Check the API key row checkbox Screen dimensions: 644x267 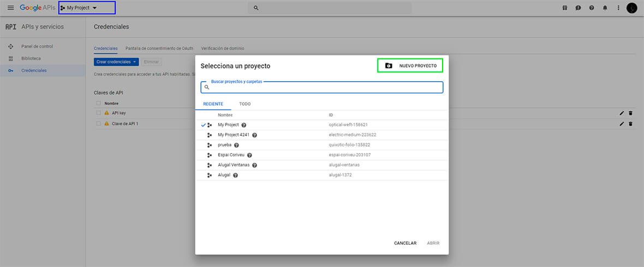coord(99,113)
